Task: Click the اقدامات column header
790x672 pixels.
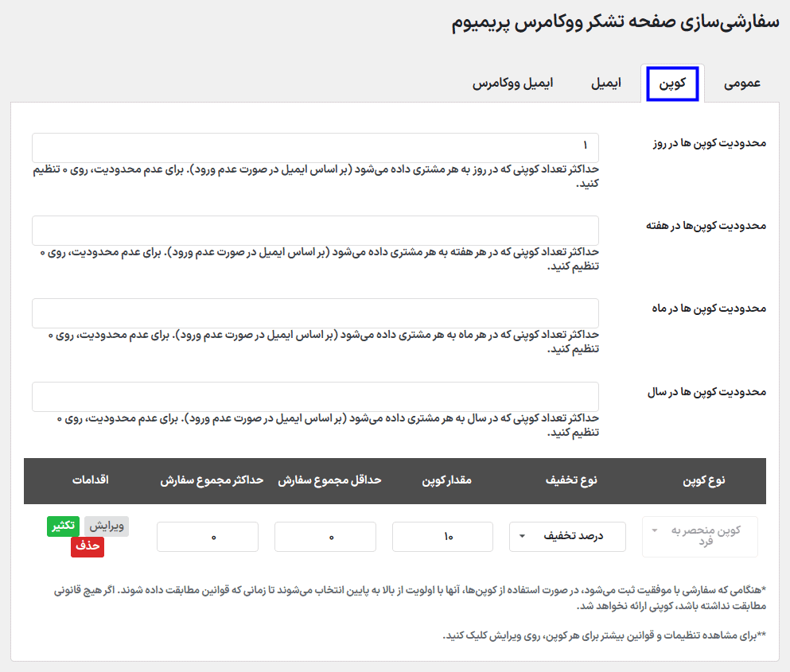Action: (90, 480)
